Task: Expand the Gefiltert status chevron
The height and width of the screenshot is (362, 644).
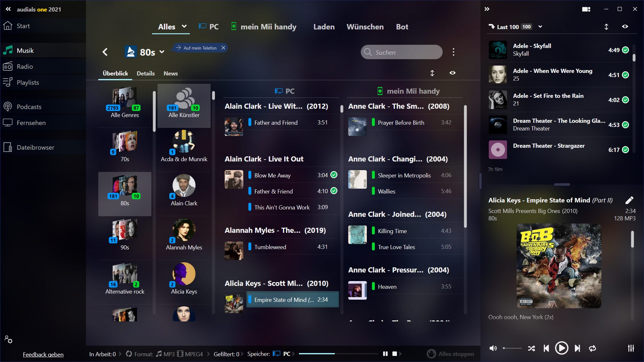Action: click(x=242, y=354)
